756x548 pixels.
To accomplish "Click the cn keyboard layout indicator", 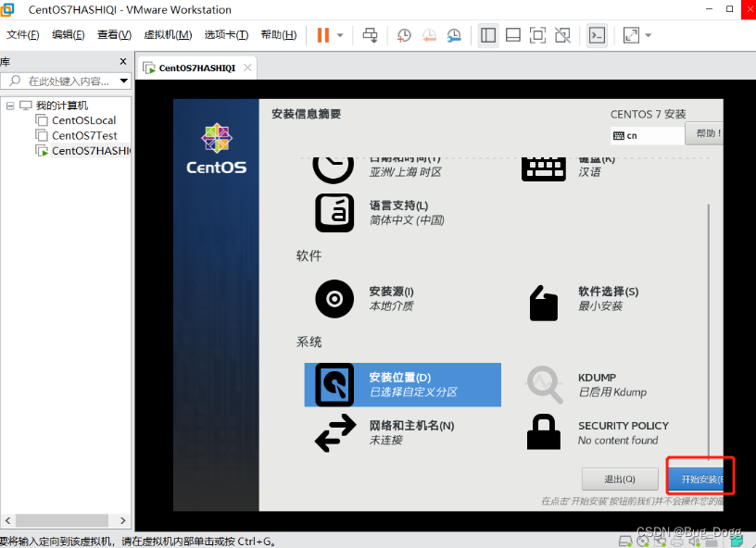I will (x=648, y=135).
